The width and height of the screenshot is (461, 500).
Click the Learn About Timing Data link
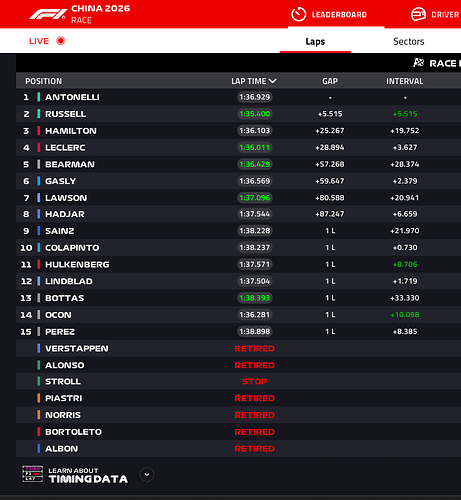click(x=88, y=475)
